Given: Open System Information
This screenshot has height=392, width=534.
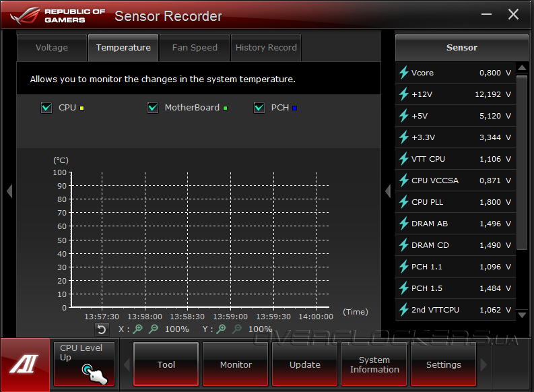Looking at the screenshot, I should point(374,364).
